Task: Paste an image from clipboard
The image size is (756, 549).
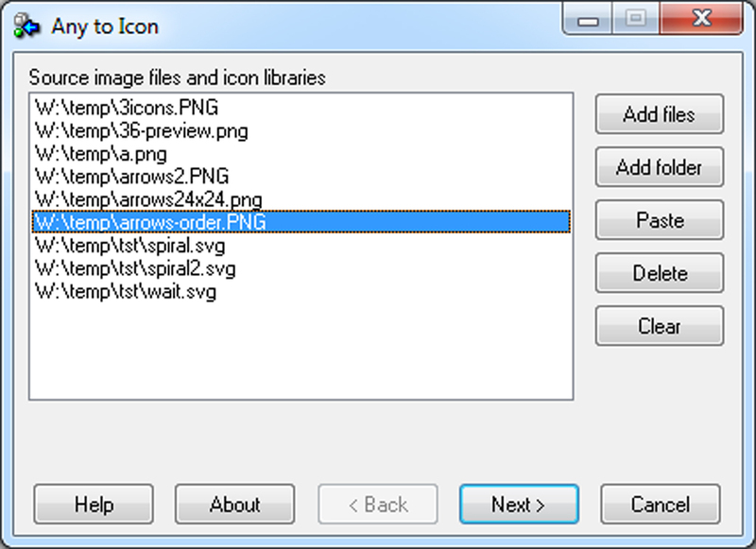Action: pos(659,220)
